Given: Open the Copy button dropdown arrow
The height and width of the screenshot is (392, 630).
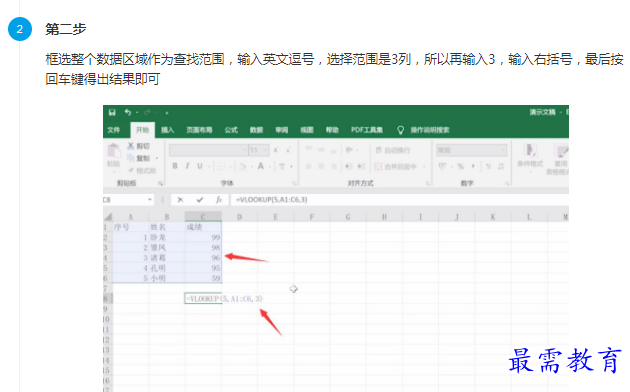Looking at the screenshot, I should click(157, 158).
